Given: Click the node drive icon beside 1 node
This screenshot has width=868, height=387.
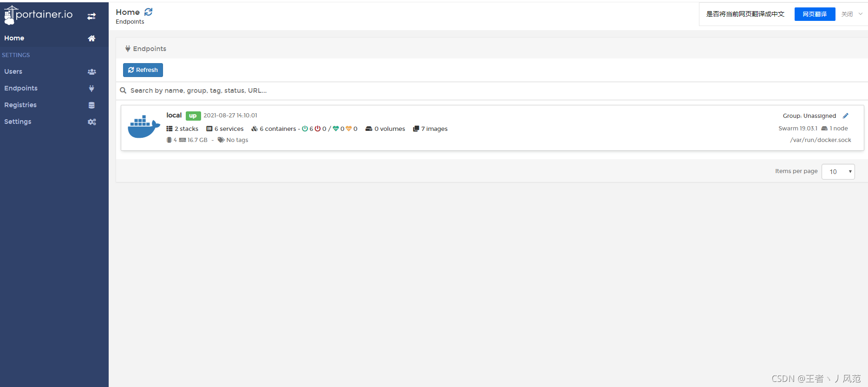Looking at the screenshot, I should 824,129.
